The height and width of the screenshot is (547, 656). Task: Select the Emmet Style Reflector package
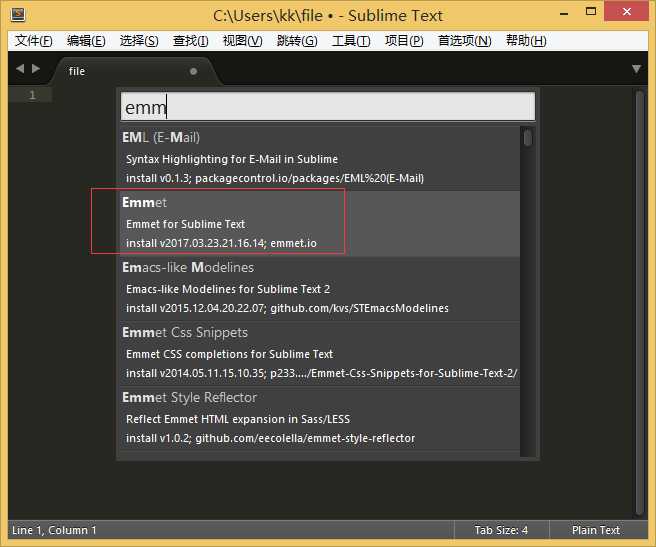pos(320,418)
